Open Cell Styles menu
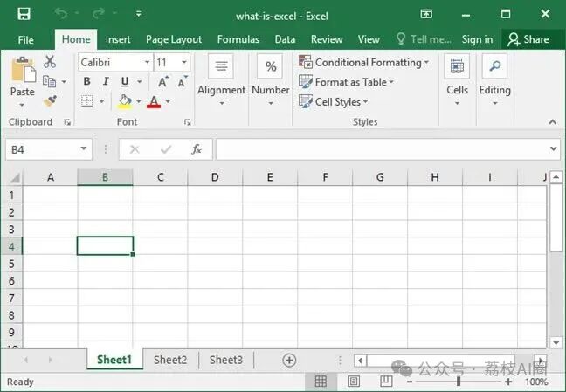 (x=334, y=102)
